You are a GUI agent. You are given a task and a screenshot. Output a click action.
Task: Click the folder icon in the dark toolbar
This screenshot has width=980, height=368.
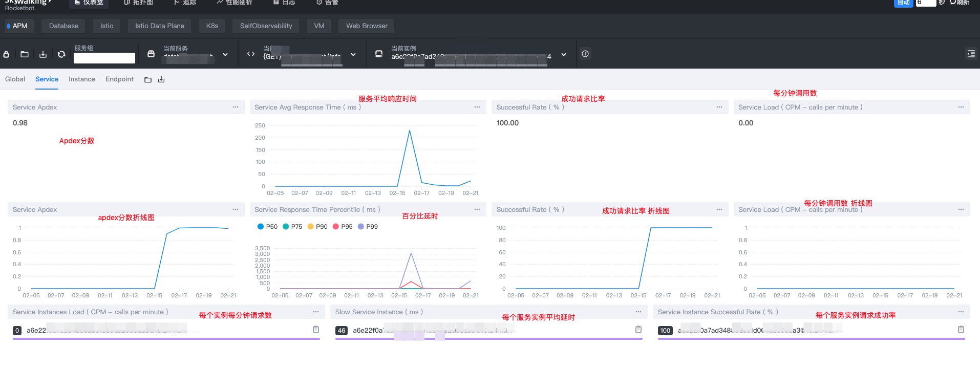pos(25,54)
